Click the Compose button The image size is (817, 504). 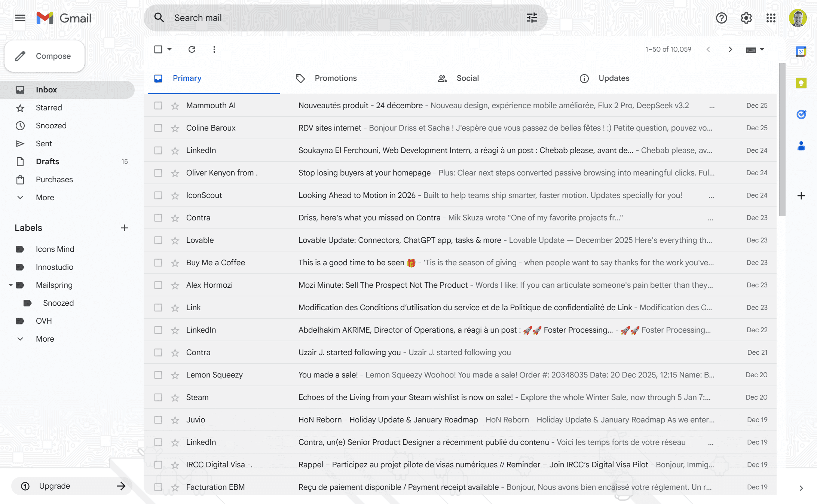click(45, 56)
